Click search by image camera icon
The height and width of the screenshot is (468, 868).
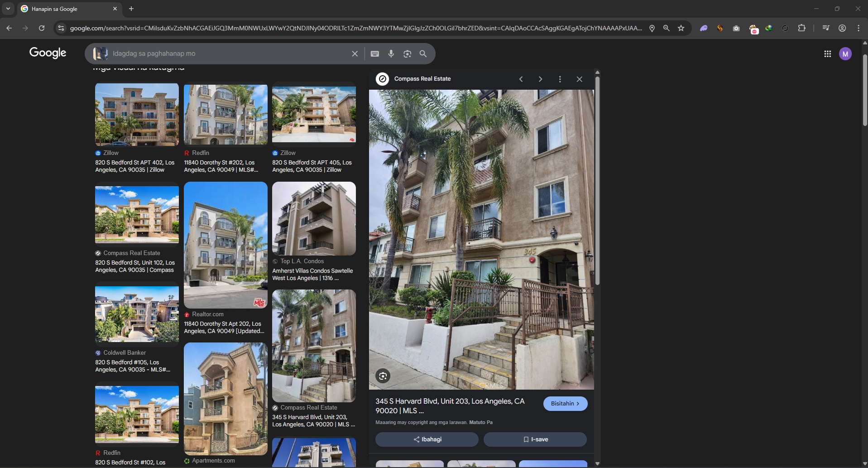tap(407, 54)
